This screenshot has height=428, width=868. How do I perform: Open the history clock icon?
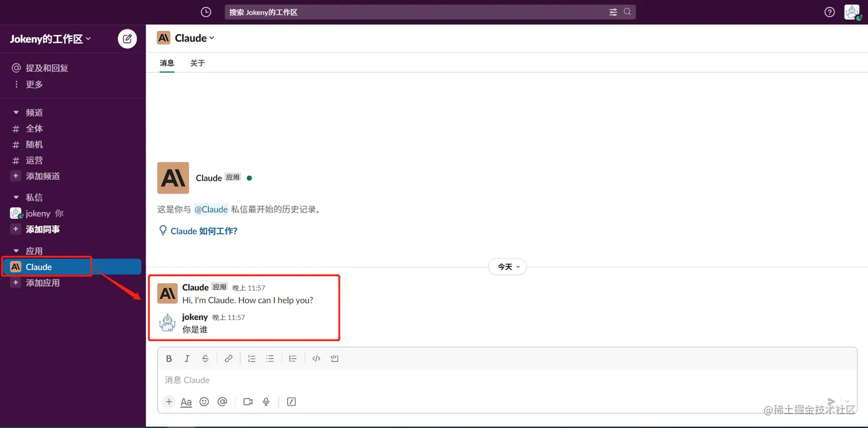[206, 12]
